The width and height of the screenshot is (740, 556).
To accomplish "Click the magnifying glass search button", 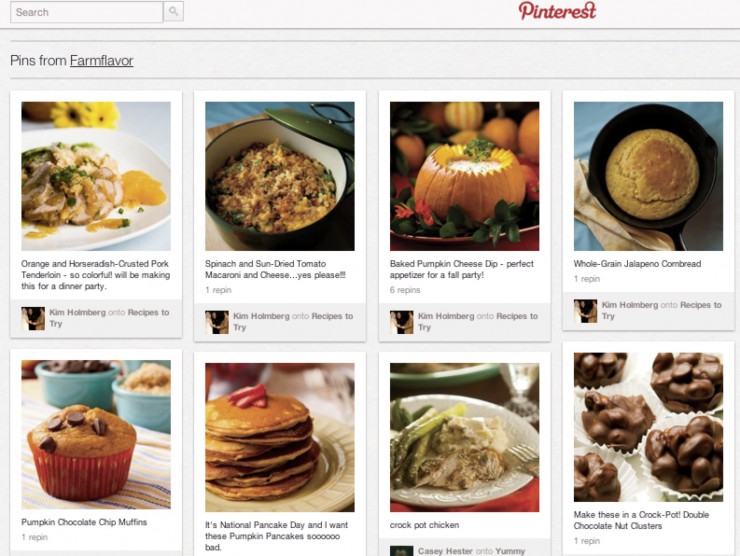I will coord(173,11).
